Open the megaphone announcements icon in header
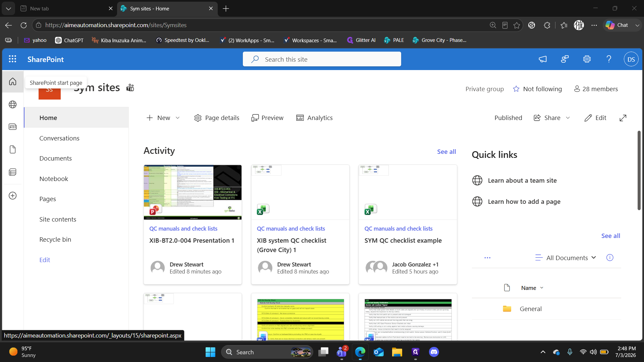Screen dimensions: 644x362 (543, 59)
